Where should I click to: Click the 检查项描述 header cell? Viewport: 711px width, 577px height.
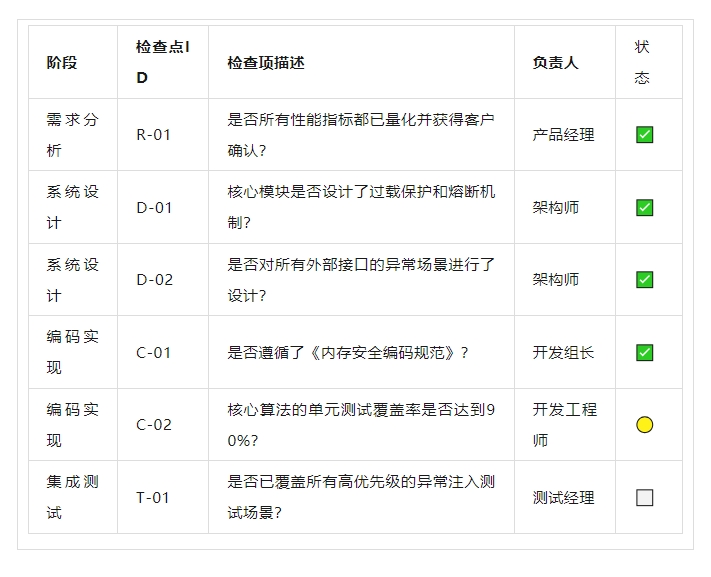click(x=266, y=62)
